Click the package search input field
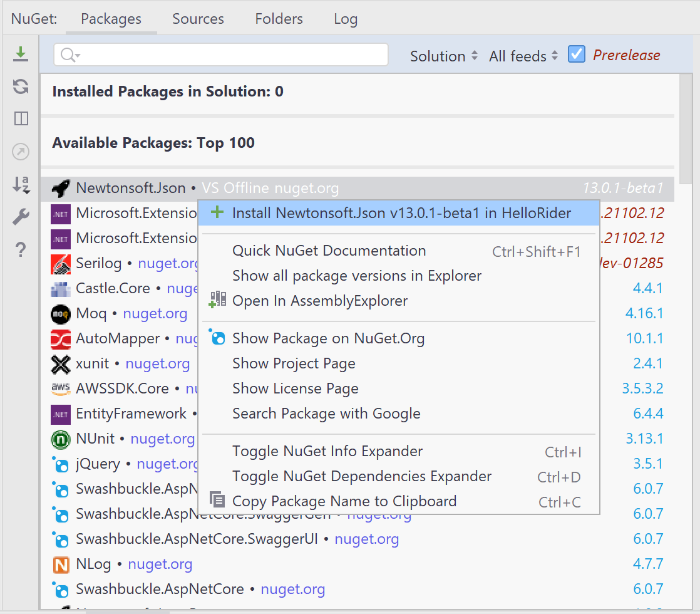Viewport: 700px width, 614px height. (x=232, y=55)
